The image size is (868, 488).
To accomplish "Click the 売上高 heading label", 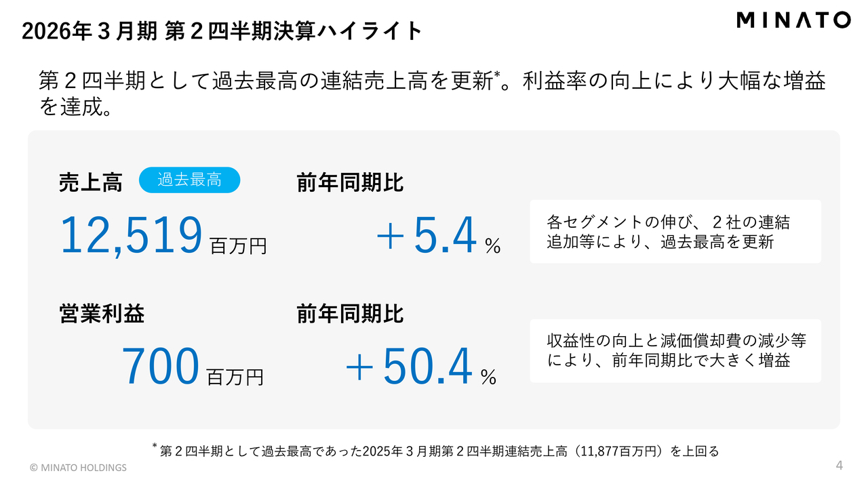I will point(90,182).
